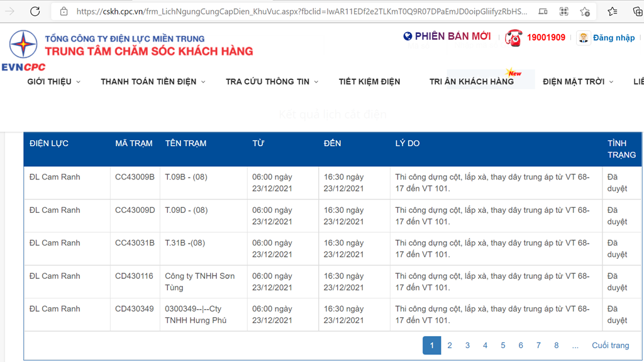644x362 pixels.
Task: Click the browser address bar URL
Action: click(x=302, y=11)
